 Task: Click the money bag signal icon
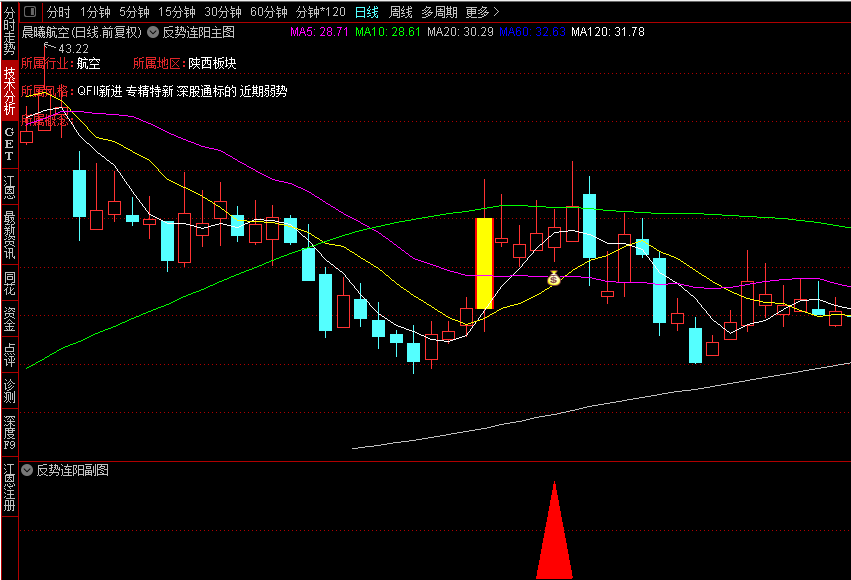pyautogui.click(x=553, y=278)
